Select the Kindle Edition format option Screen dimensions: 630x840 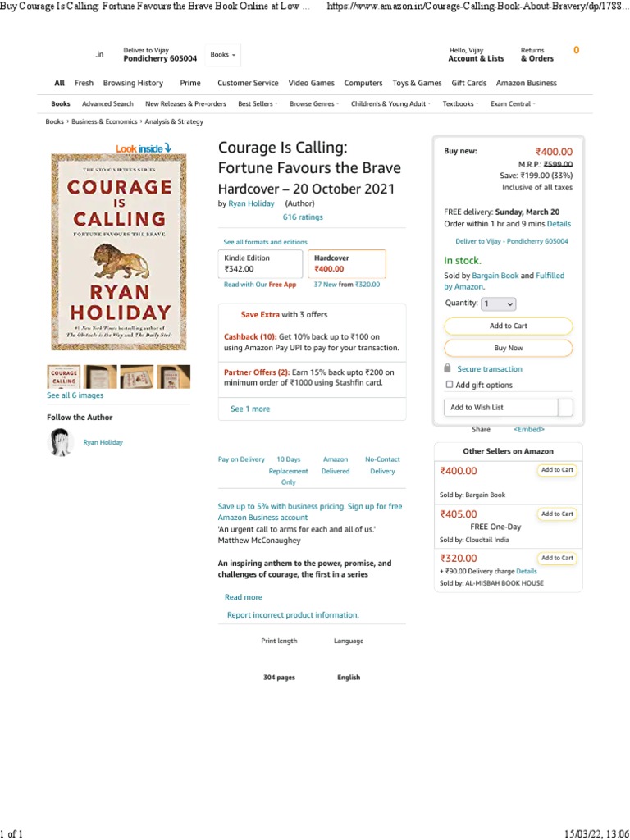point(261,263)
